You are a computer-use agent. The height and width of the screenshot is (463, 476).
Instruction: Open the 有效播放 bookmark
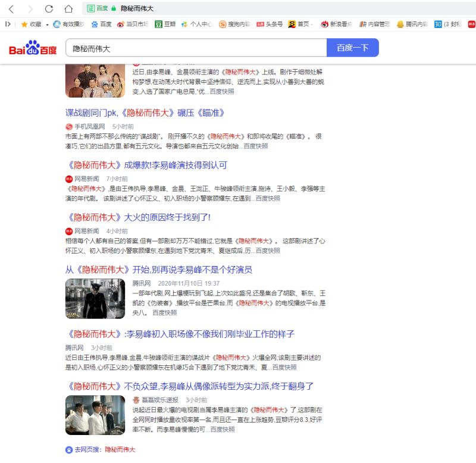click(68, 24)
